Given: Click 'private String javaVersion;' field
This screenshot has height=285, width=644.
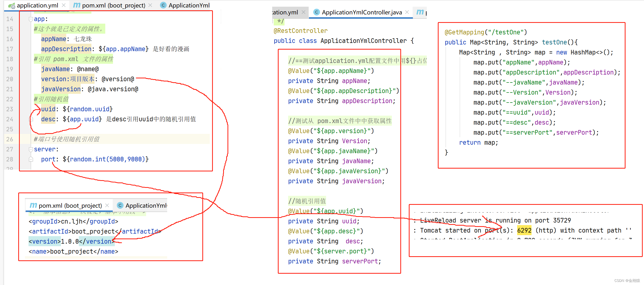Looking at the screenshot, I should coord(336,181).
